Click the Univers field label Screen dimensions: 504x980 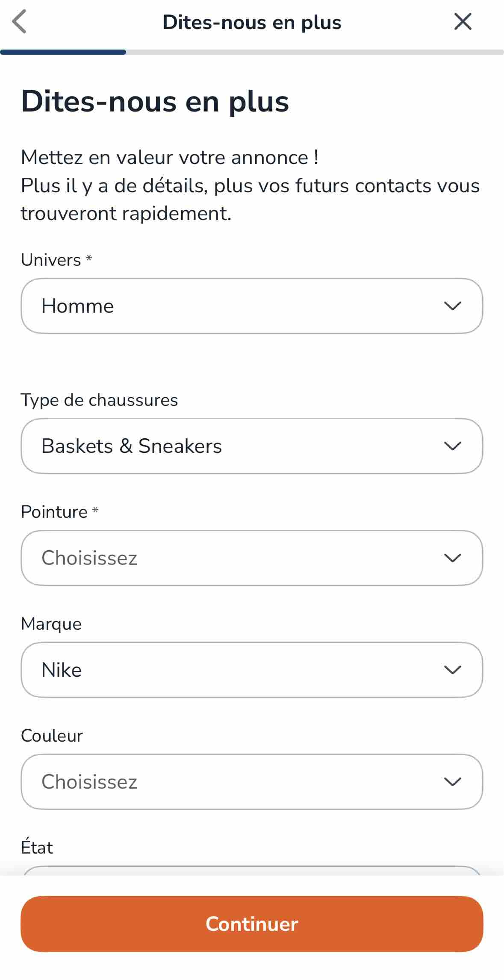(51, 260)
